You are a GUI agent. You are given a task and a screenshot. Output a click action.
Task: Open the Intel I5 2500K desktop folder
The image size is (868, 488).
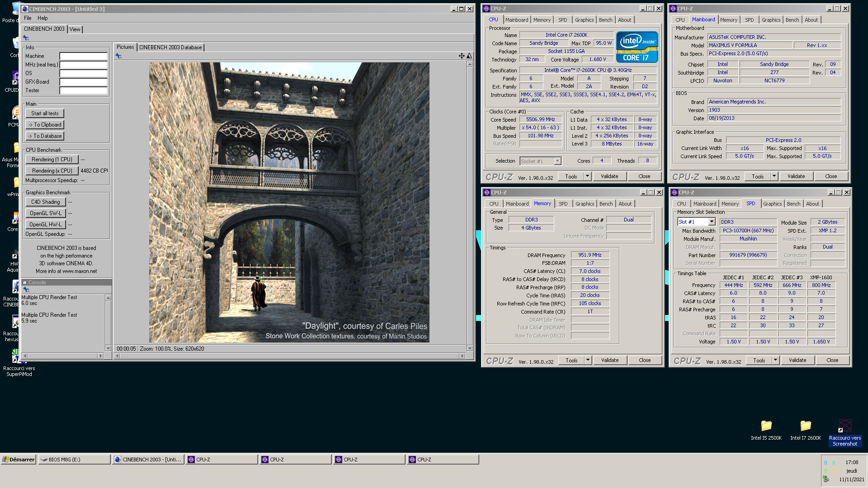coord(766,430)
